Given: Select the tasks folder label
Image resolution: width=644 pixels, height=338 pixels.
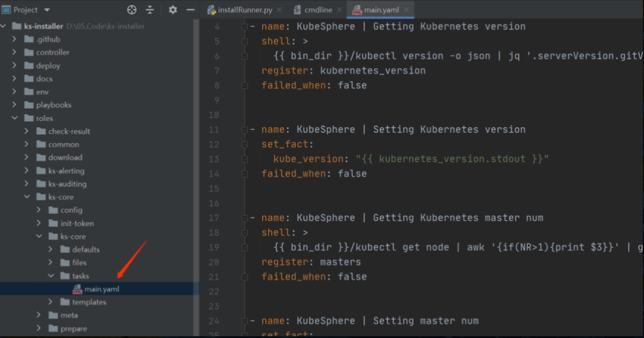Looking at the screenshot, I should point(80,276).
